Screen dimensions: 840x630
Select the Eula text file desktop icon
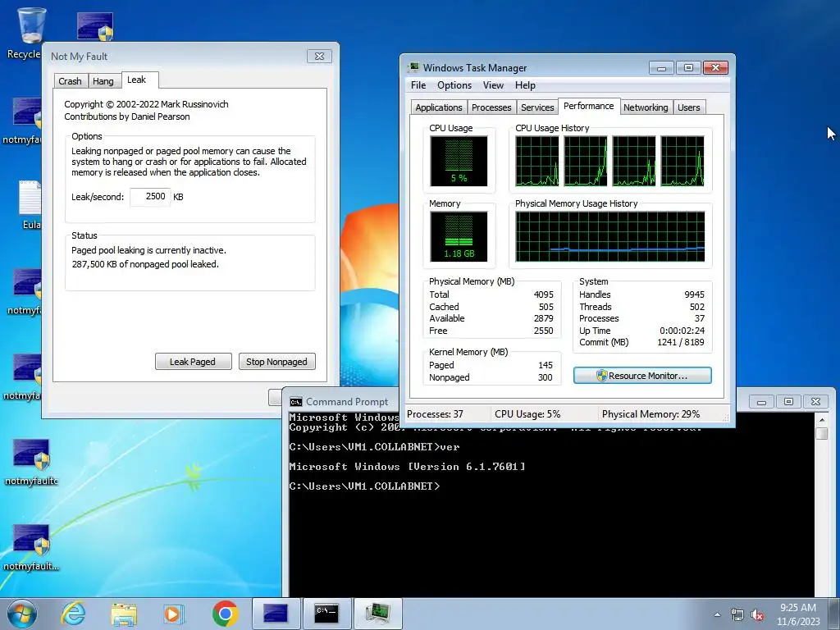(x=30, y=205)
